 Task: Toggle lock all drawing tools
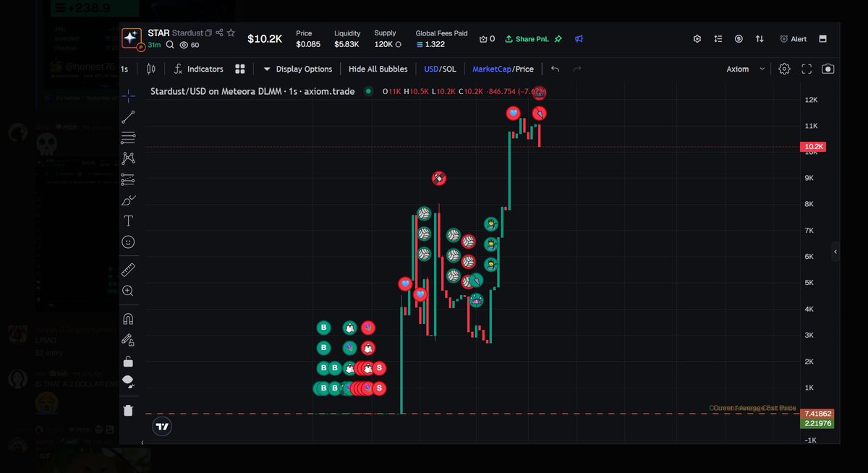(x=128, y=361)
